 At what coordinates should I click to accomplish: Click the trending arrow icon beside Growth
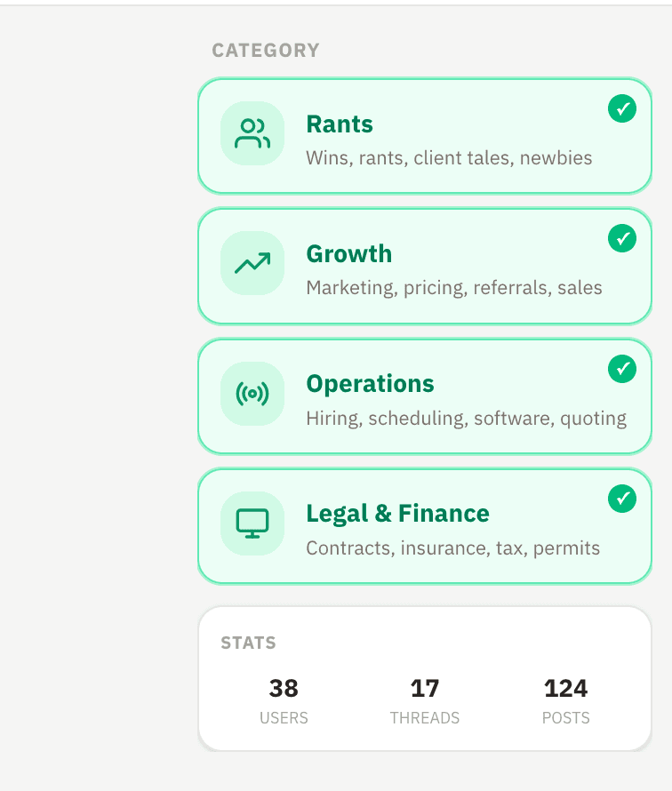(x=252, y=264)
